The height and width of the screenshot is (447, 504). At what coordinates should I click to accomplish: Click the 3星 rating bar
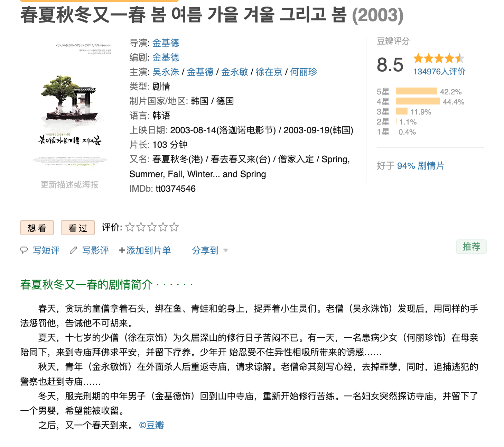point(402,111)
